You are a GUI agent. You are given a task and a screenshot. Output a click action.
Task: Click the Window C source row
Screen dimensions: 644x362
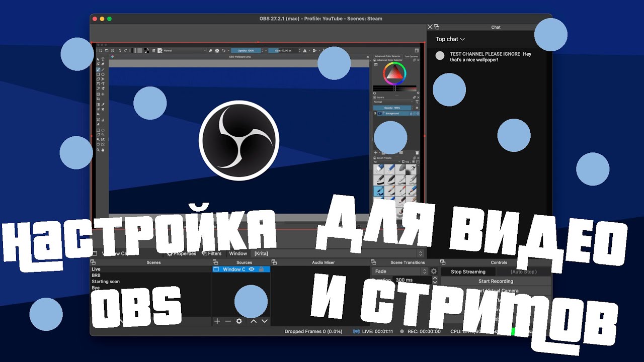click(x=242, y=269)
